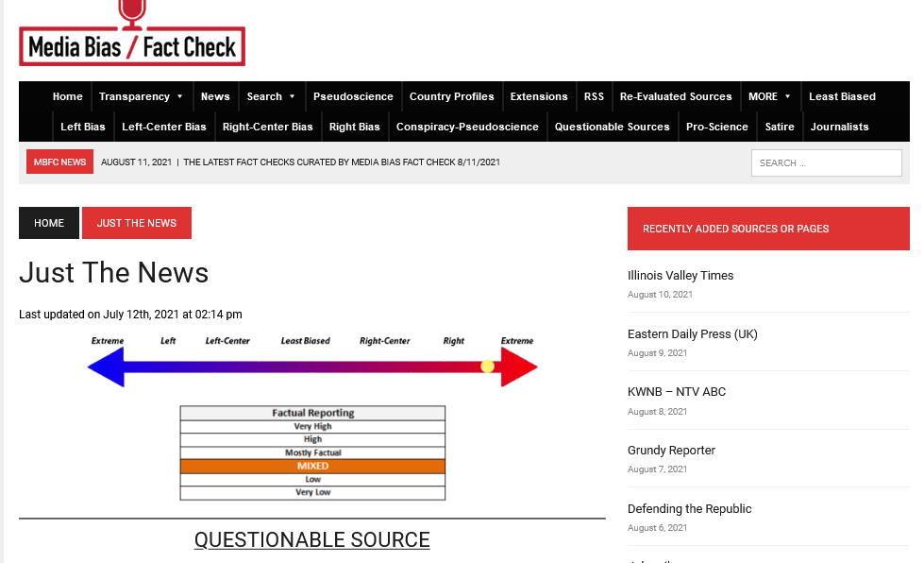
Task: Open the Conspiracy-Pseudoscience category
Action: 467,127
